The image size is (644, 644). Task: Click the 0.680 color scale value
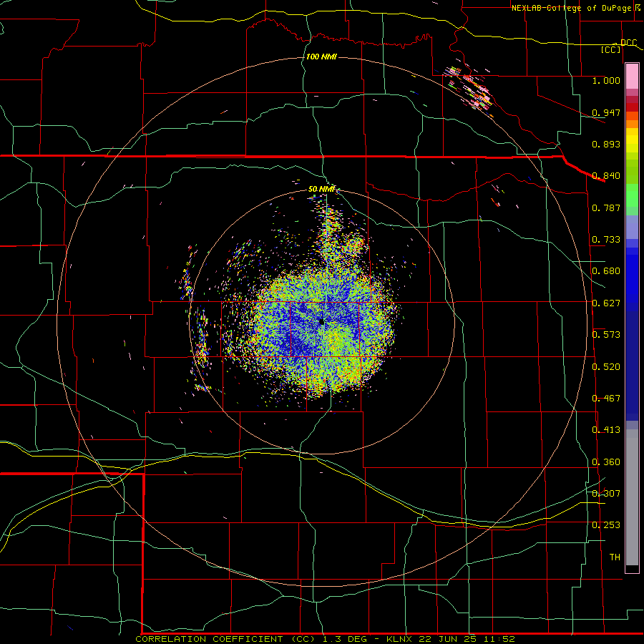click(606, 271)
